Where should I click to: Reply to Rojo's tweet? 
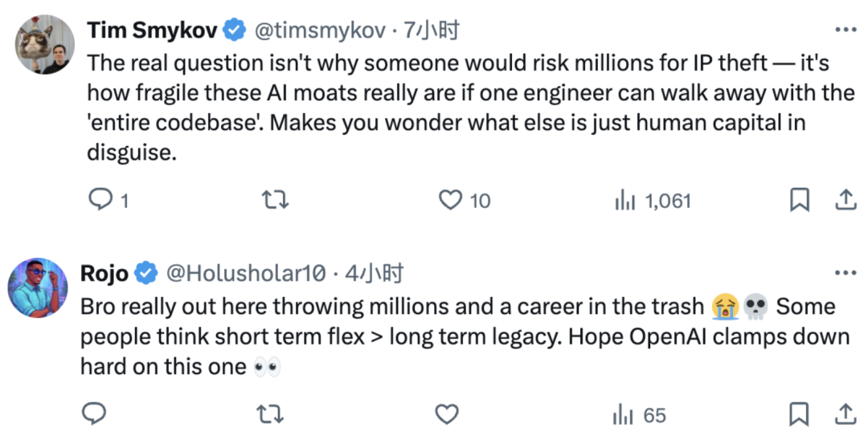pos(95,414)
